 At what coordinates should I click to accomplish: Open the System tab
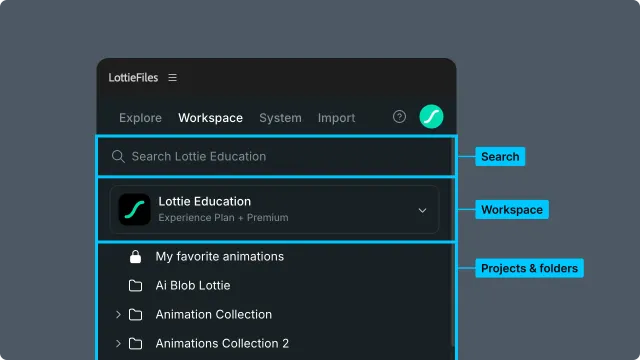(x=280, y=118)
